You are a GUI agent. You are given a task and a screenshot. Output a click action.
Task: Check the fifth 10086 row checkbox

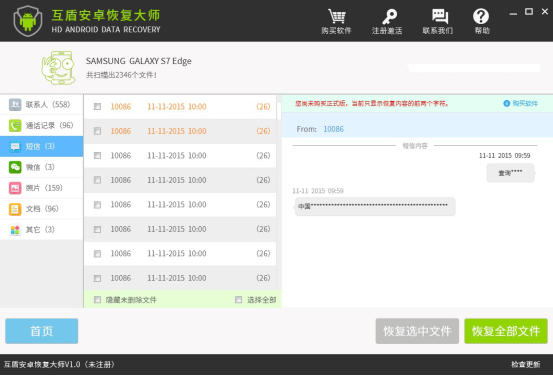(97, 205)
